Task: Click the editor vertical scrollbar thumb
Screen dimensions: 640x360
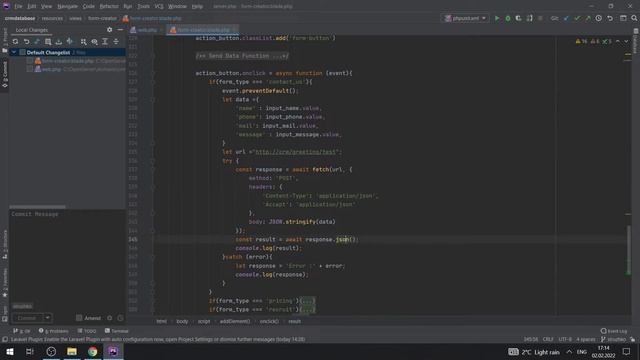Action: coord(628,250)
